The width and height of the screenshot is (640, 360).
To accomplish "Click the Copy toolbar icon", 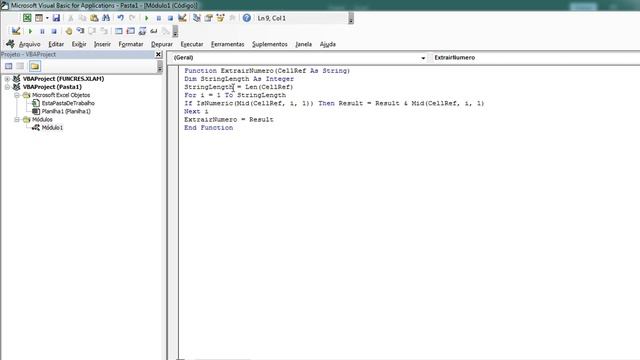I will tap(82, 18).
